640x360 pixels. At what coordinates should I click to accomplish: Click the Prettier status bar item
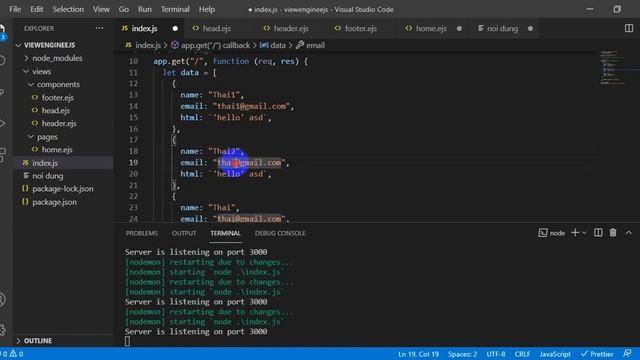[597, 354]
